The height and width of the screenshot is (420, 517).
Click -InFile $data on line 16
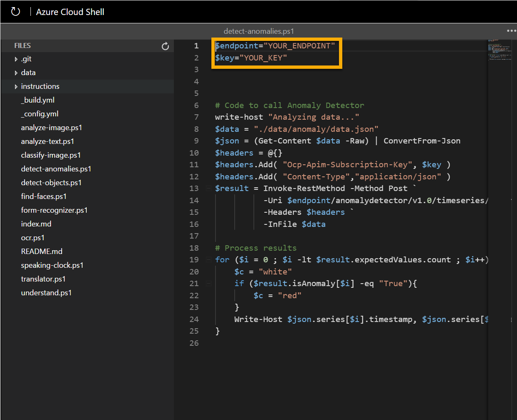click(294, 224)
